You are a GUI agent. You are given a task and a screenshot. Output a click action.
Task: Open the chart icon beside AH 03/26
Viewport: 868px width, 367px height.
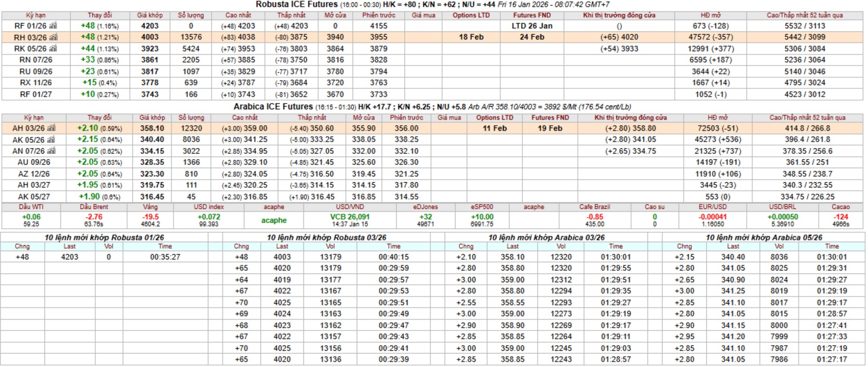point(51,128)
